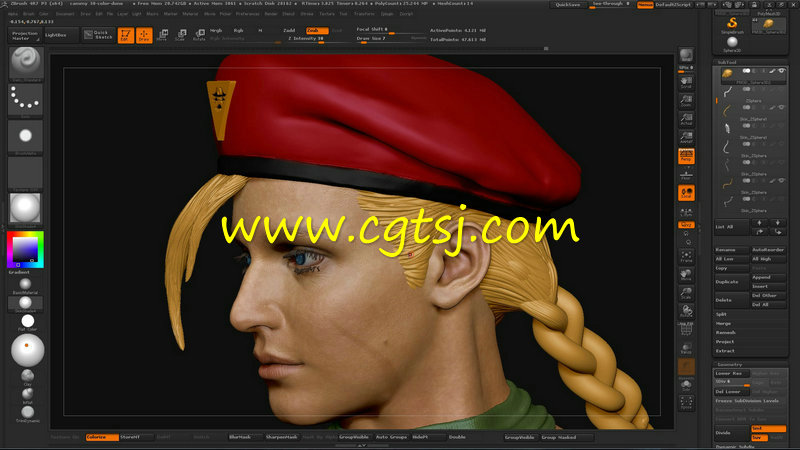Click the Divide button

732,433
